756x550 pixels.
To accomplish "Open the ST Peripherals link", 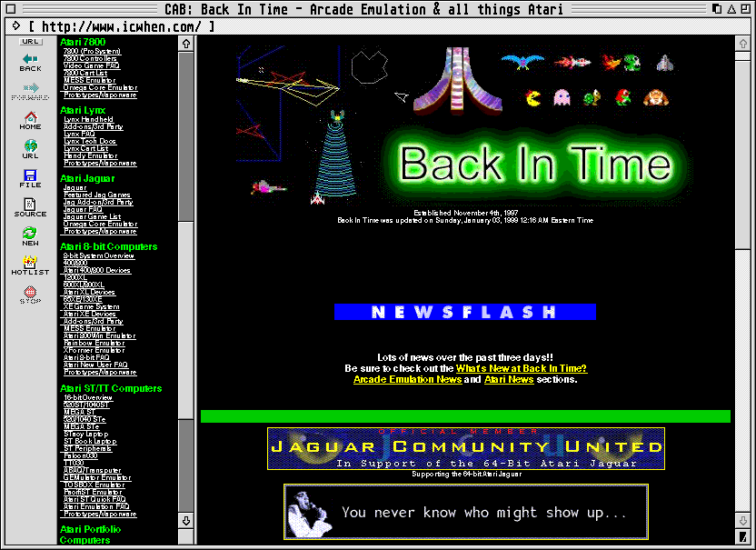I will (88, 448).
